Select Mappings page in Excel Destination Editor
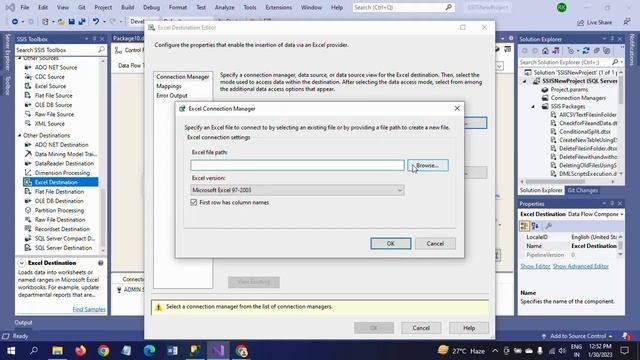 (169, 86)
